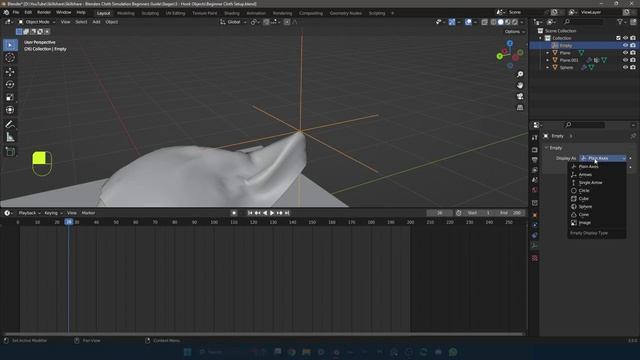Switch orthographic/perspective grid icon

[520, 107]
